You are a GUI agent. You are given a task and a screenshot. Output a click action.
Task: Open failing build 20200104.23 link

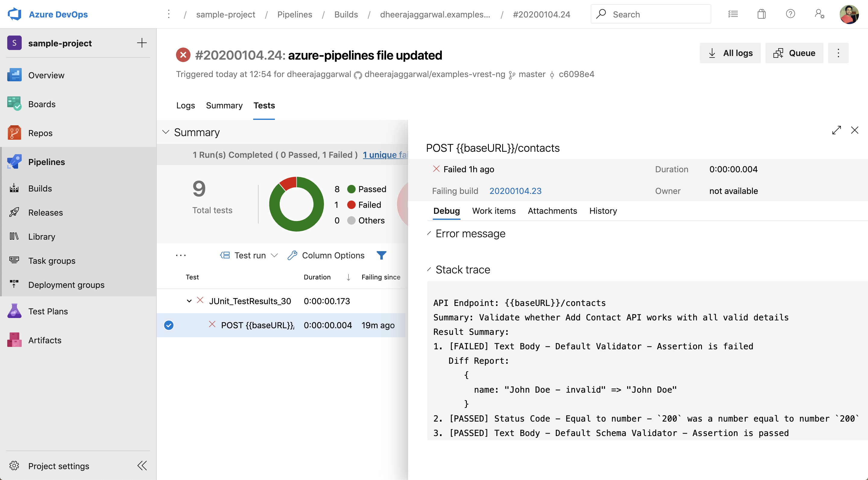(x=515, y=191)
